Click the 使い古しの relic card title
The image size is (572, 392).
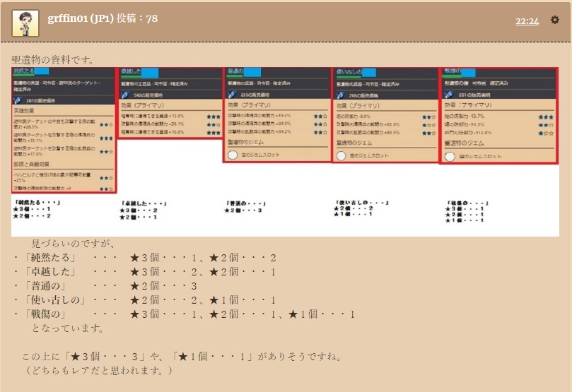(x=349, y=71)
